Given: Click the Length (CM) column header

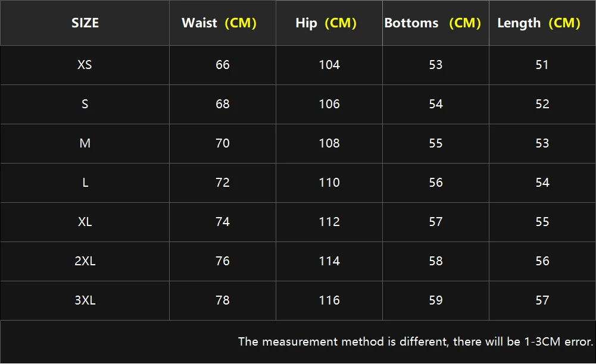Looking at the screenshot, I should (539, 23).
